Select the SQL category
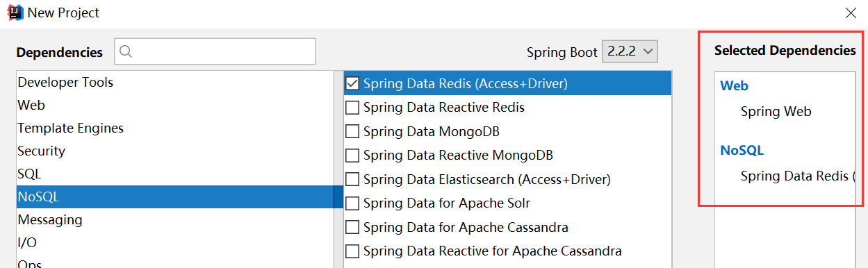The height and width of the screenshot is (268, 868). (x=175, y=174)
